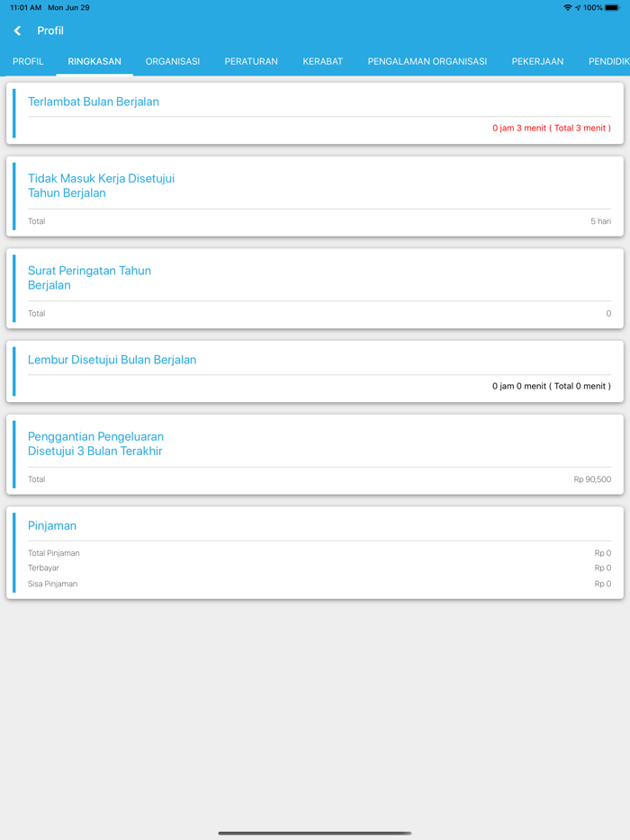
Task: Select the PEKERJAAN tab
Action: tap(537, 61)
